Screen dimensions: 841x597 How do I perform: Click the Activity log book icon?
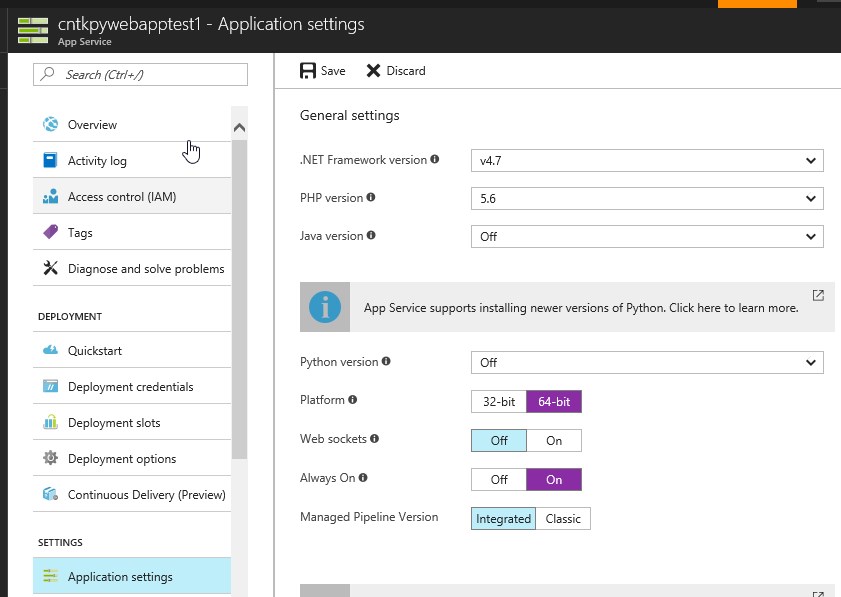(x=50, y=160)
